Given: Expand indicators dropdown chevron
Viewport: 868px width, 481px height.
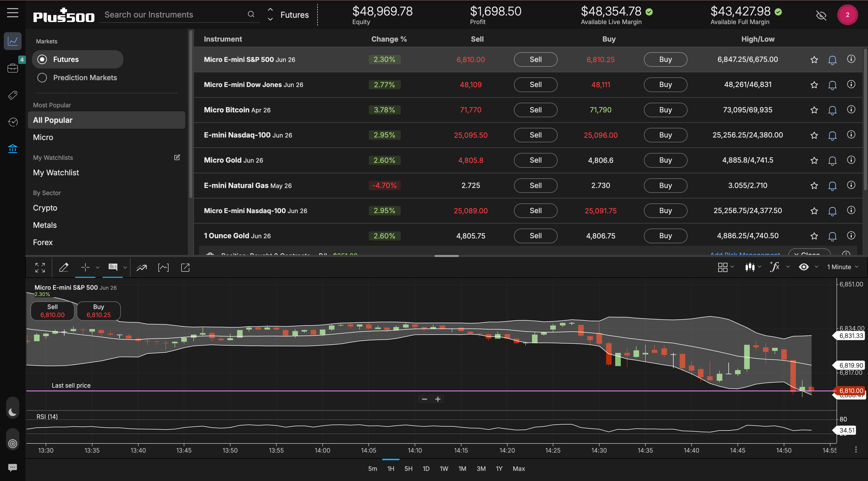Looking at the screenshot, I should tap(788, 267).
